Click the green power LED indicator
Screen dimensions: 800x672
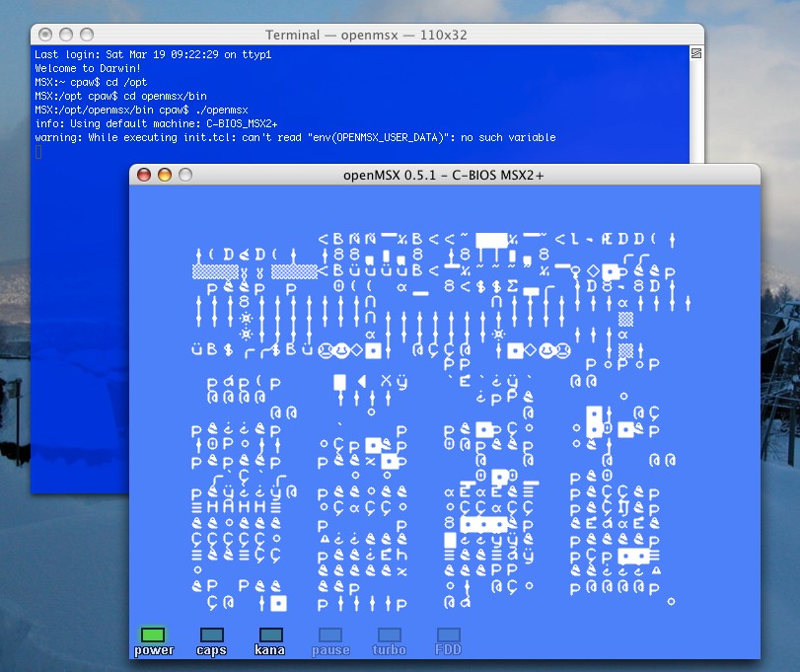point(153,635)
